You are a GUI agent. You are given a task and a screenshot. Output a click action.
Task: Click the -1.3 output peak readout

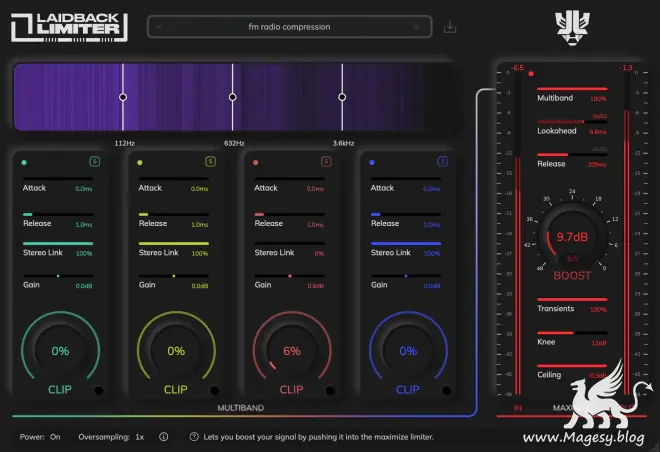626,68
